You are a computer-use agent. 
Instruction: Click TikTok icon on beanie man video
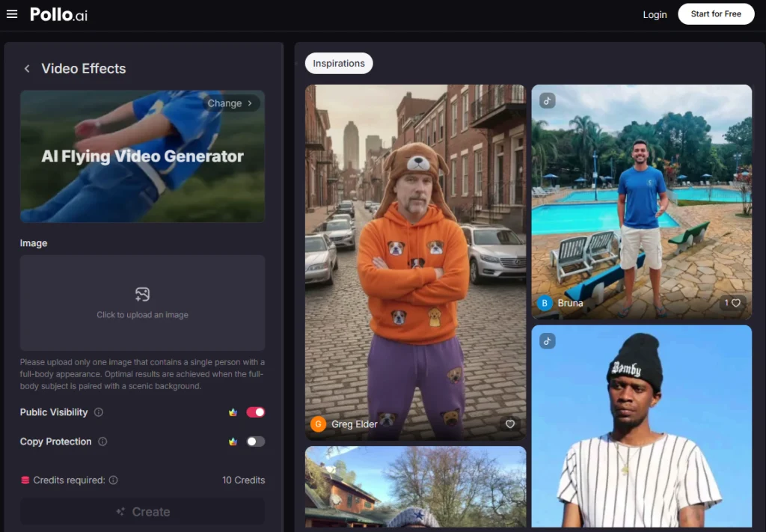(548, 341)
